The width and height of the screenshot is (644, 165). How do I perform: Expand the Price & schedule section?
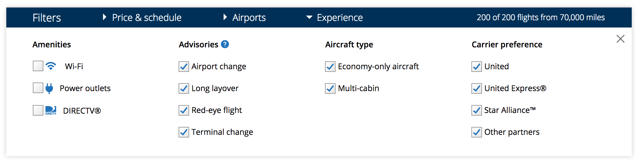pyautogui.click(x=142, y=18)
